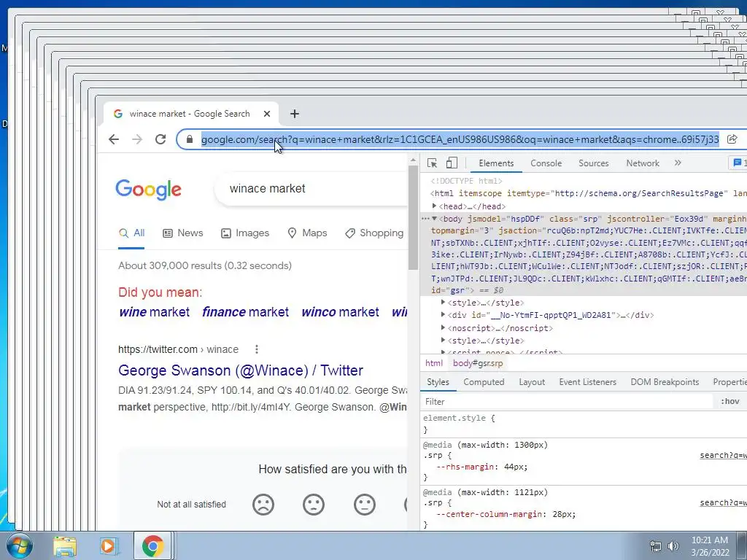The width and height of the screenshot is (747, 560).
Task: Switch to the Console tab
Action: (546, 163)
